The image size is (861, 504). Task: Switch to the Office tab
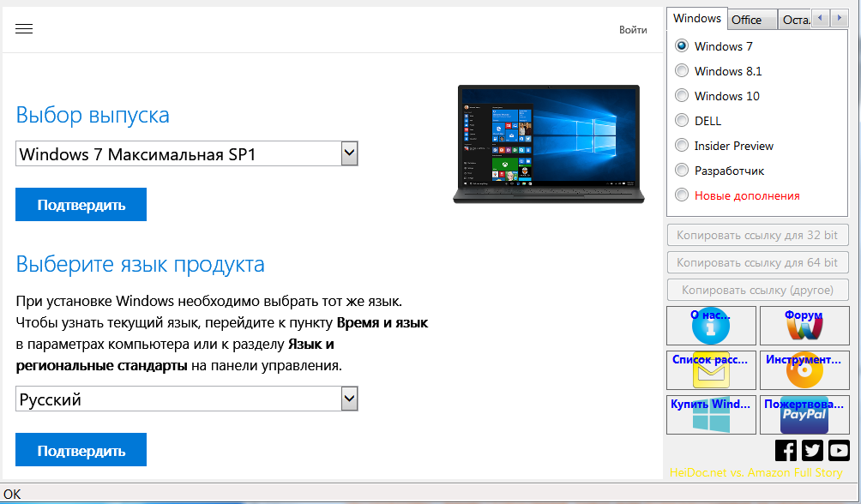pyautogui.click(x=752, y=20)
